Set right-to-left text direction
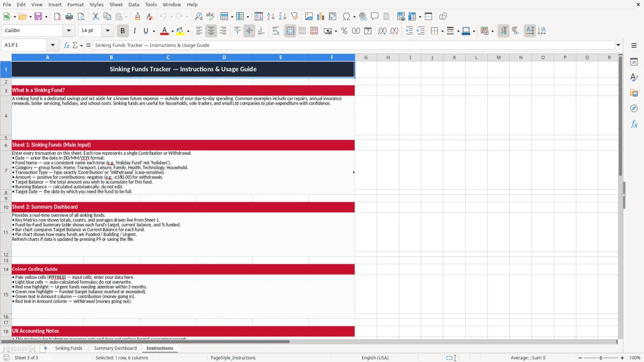The image size is (644, 362). coord(515,31)
